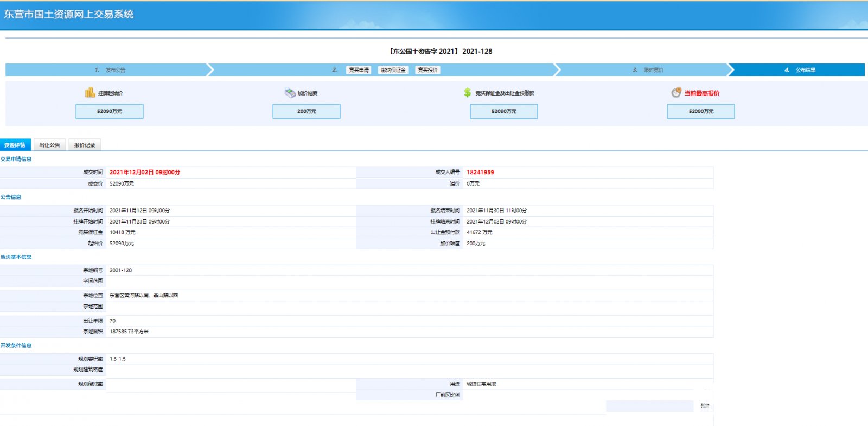The image size is (868, 426).
Task: Click the 竞买保证金及出让金预缴款 label
Action: click(505, 93)
